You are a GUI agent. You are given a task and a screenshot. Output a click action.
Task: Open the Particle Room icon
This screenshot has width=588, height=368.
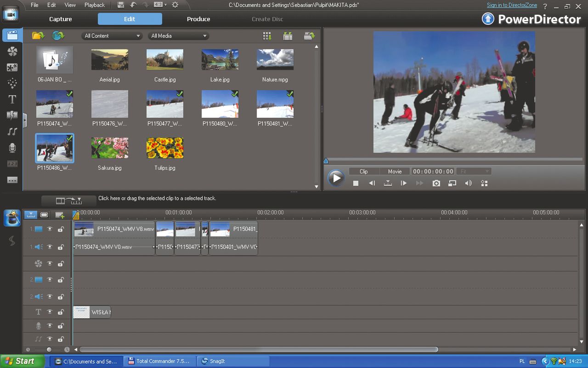pyautogui.click(x=12, y=83)
